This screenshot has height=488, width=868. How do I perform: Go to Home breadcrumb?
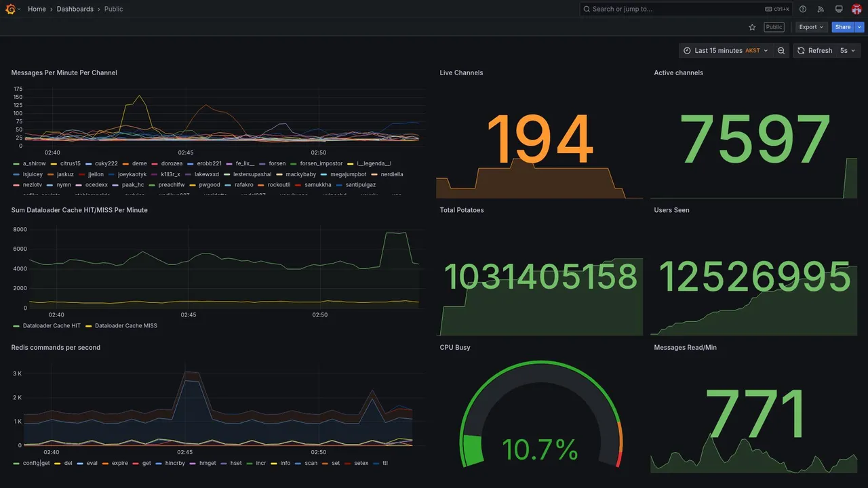click(x=37, y=9)
